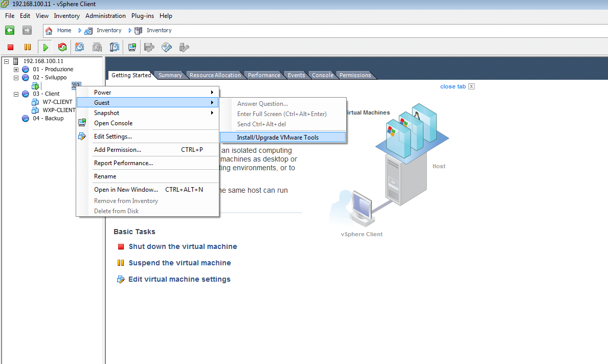This screenshot has width=608, height=364.
Task: Click the floppy device connect toolbar icon
Action: pos(149,48)
